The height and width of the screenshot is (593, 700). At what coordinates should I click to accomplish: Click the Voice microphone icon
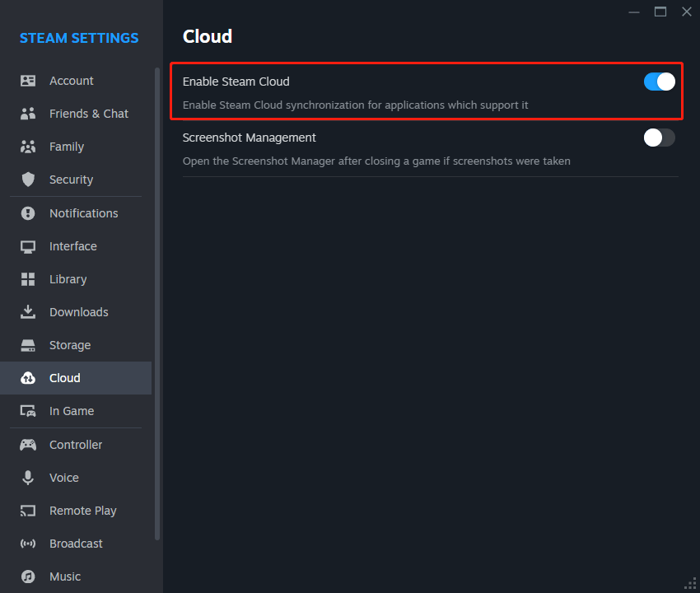27,477
